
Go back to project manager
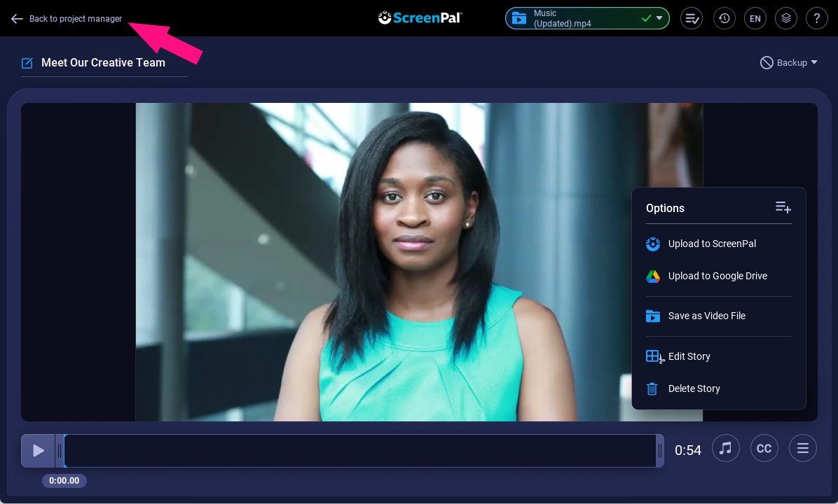tap(67, 19)
